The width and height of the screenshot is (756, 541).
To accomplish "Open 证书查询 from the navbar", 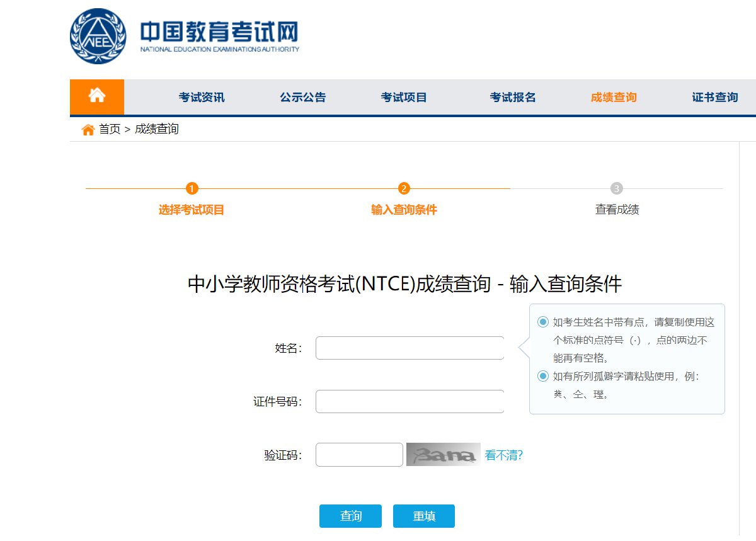I will (714, 98).
